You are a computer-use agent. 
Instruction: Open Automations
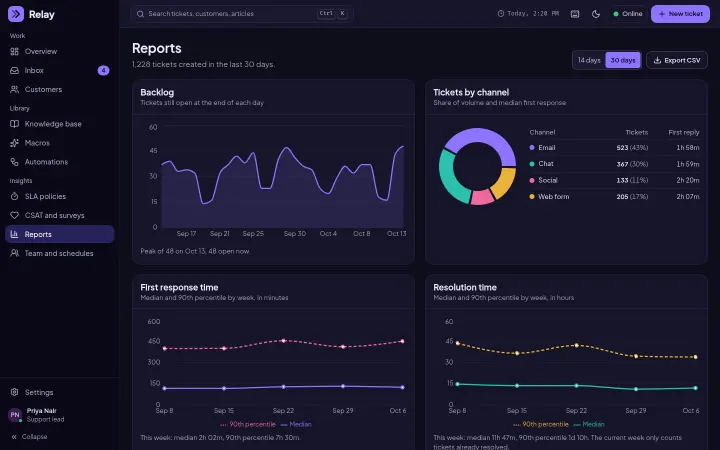[60, 162]
